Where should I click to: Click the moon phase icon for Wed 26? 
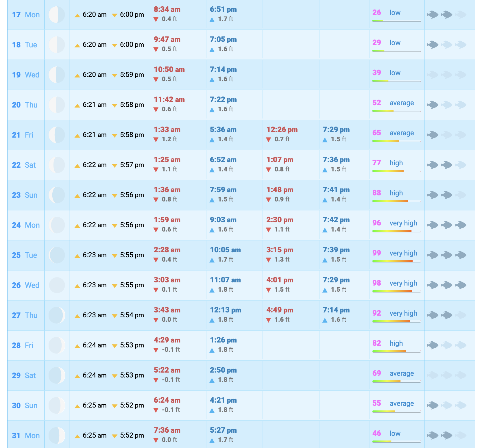(x=57, y=285)
